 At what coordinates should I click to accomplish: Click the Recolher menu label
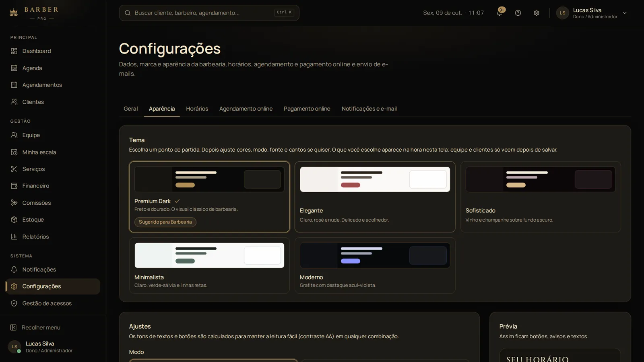41,327
